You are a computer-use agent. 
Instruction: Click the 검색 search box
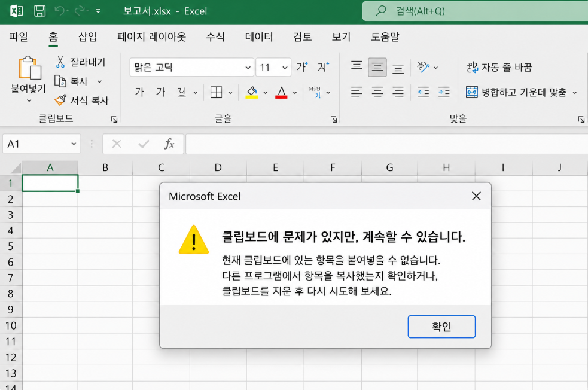click(475, 11)
